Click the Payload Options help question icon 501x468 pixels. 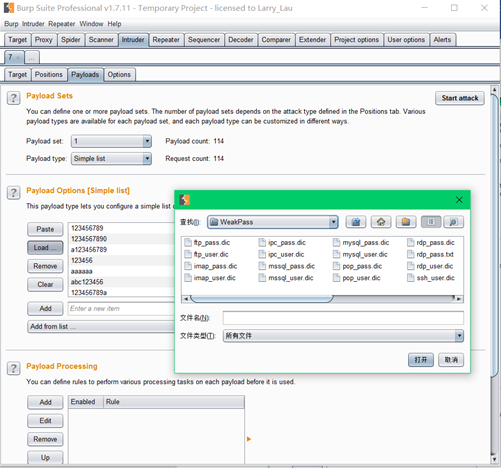point(14,193)
